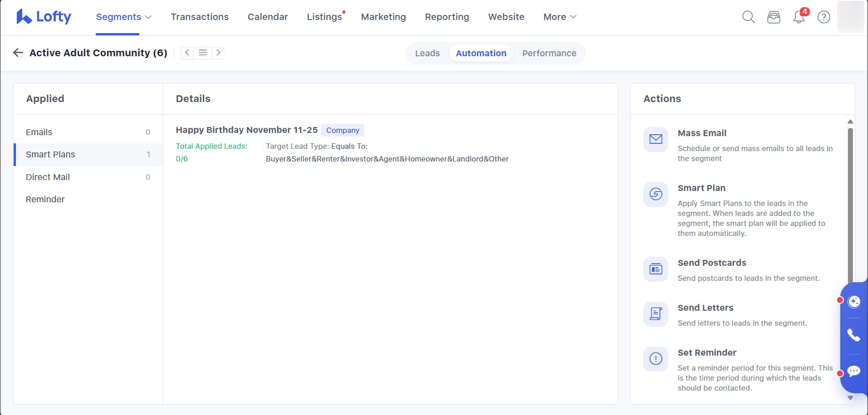Open the AI assistant sparkle icon
The image size is (868, 415).
coord(854,302)
